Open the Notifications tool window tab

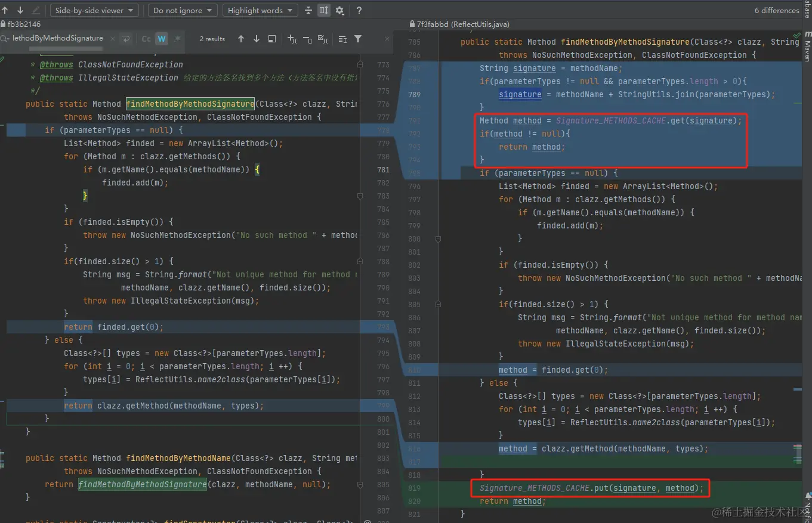[807, 507]
